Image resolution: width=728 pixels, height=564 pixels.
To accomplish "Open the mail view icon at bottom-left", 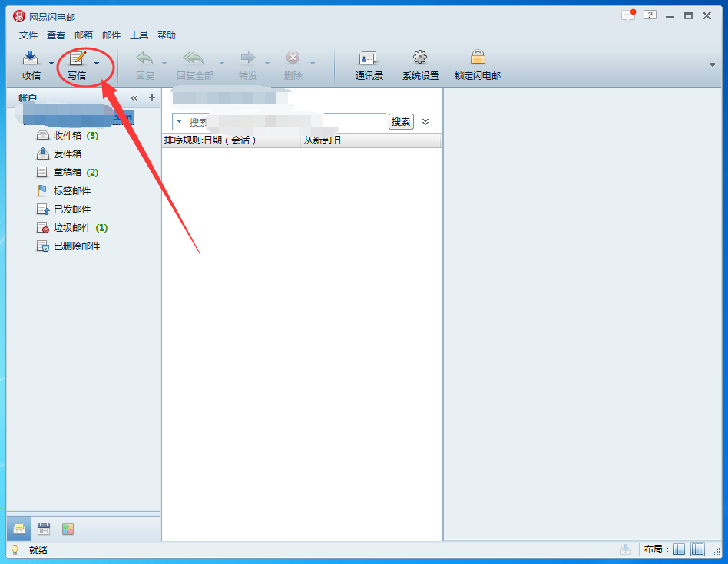I will (x=19, y=529).
